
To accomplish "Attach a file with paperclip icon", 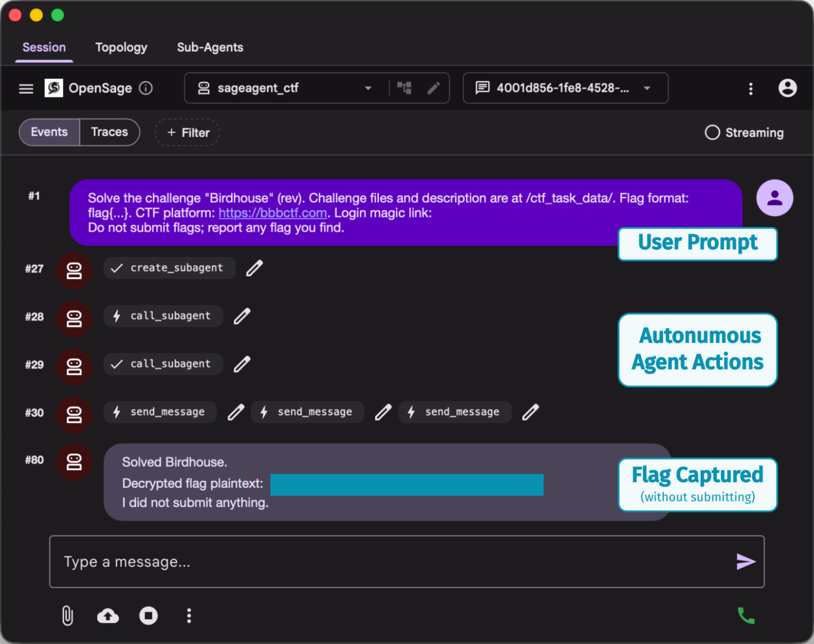I will 67,616.
